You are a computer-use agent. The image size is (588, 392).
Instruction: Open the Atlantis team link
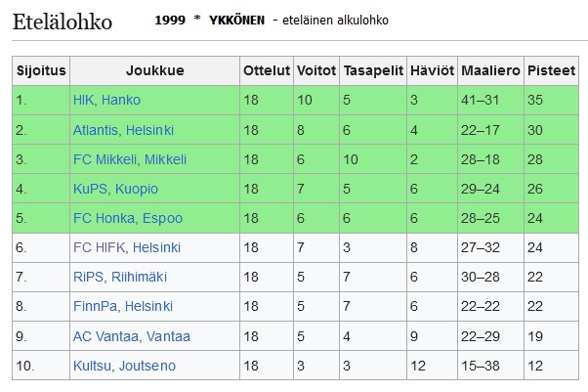(96, 130)
